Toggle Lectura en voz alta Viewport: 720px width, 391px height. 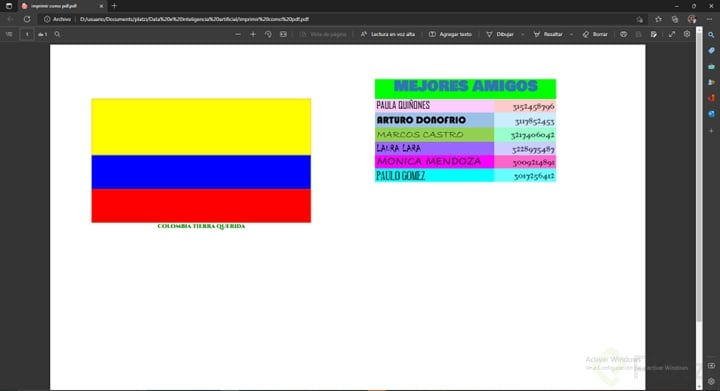(x=388, y=34)
